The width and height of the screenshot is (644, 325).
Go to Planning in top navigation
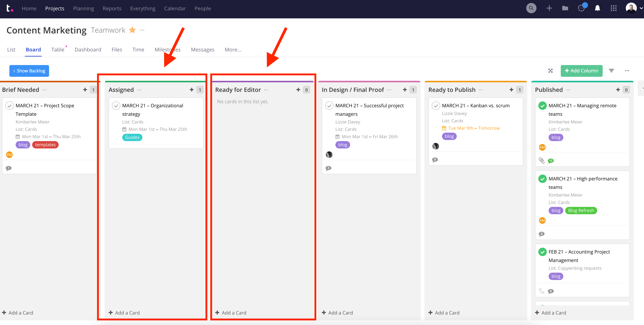83,8
